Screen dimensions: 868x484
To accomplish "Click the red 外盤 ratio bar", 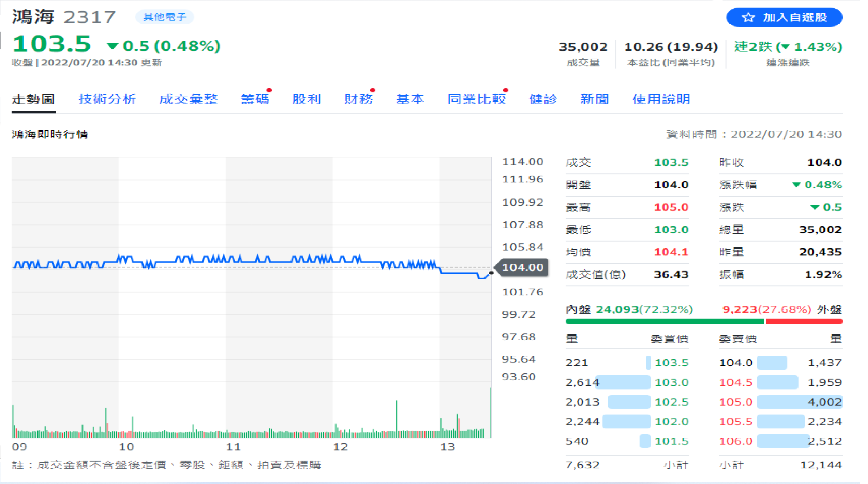I will [x=804, y=321].
